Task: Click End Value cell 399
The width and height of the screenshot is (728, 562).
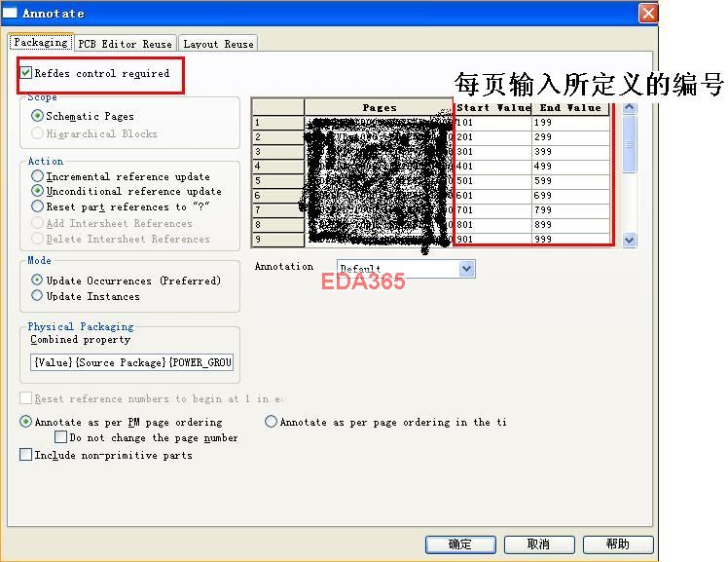Action: coord(570,151)
